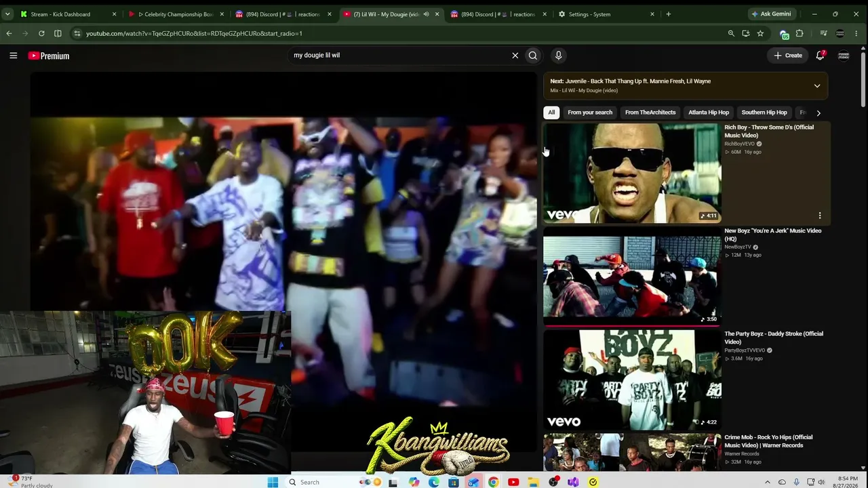Screen dimensions: 868x488
Task: Focus the YouTube search field
Action: tap(400, 56)
